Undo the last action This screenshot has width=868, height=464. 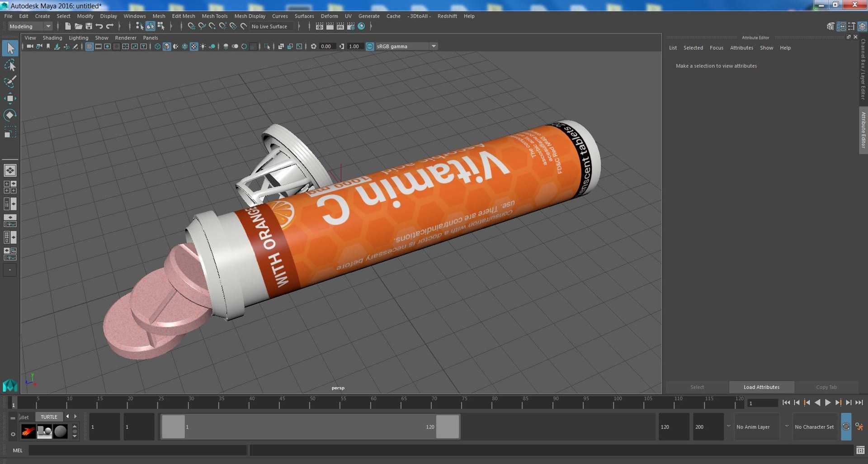(x=99, y=26)
